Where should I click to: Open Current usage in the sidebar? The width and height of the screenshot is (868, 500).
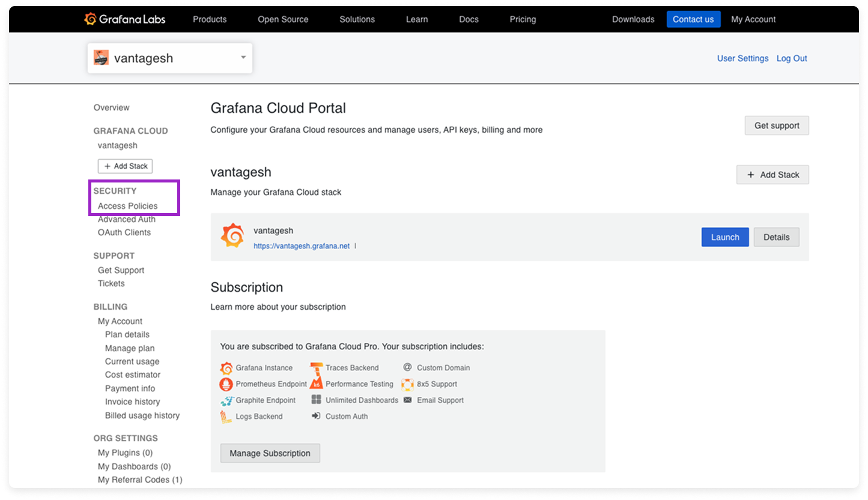[x=132, y=361]
